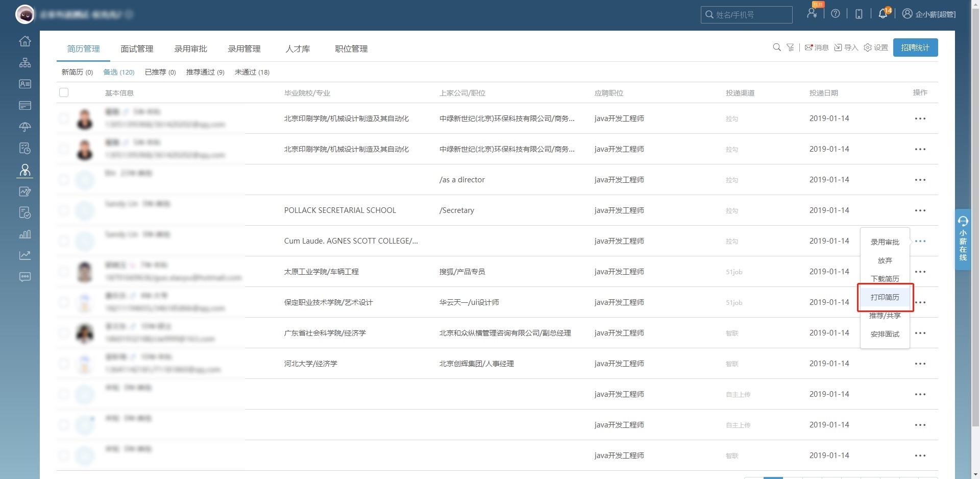Open more actions for 保定职业技术学院/艺术设计 row
980x479 pixels.
[x=920, y=302]
